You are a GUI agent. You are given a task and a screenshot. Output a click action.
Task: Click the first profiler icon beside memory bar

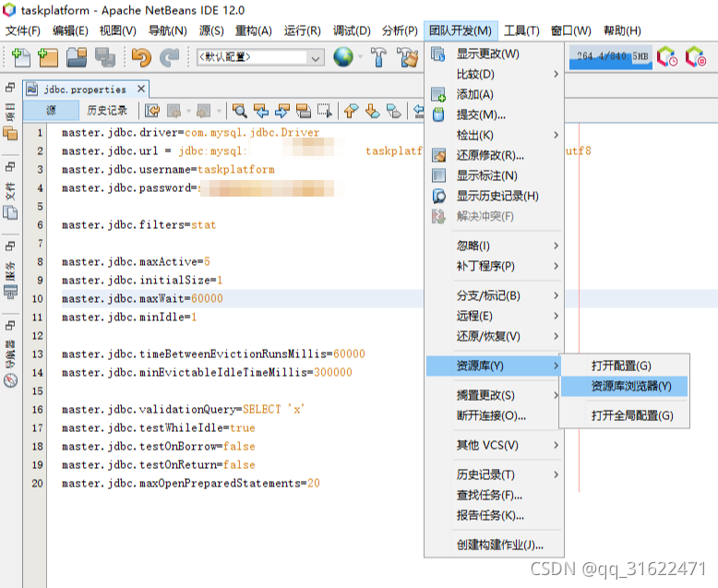666,56
